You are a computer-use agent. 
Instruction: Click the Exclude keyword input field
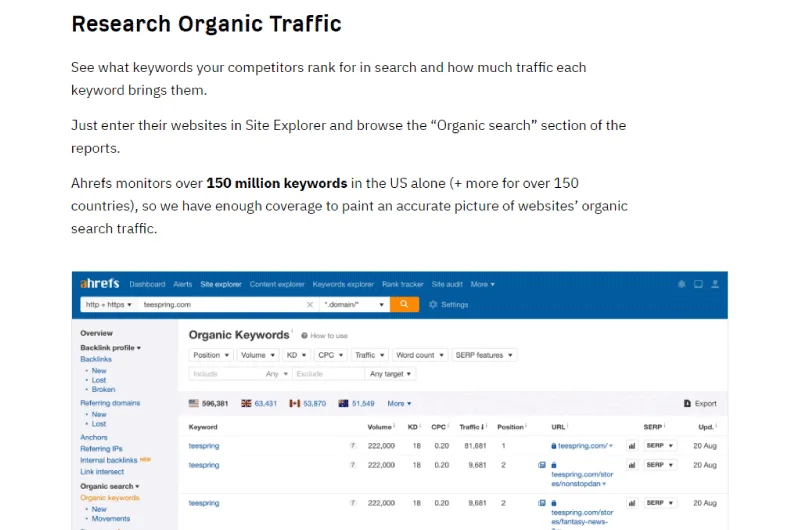(329, 374)
